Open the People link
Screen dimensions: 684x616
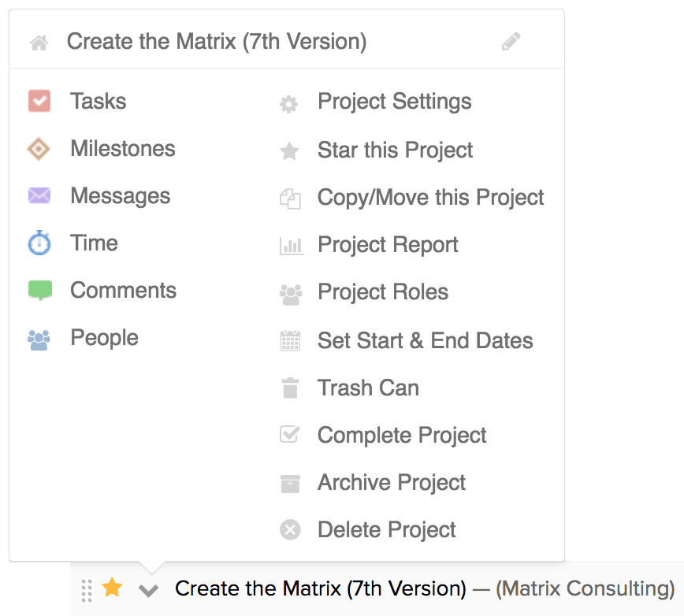pos(104,338)
